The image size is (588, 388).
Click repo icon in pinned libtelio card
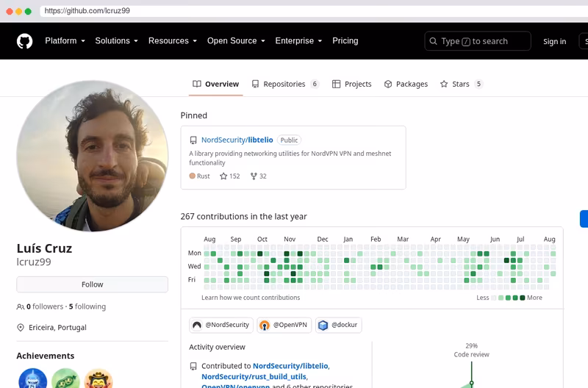click(x=193, y=140)
